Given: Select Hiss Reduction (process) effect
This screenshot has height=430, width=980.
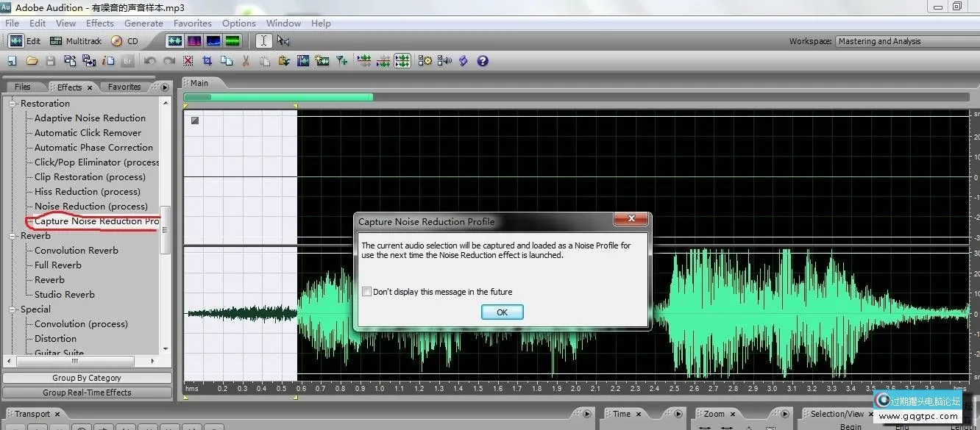Looking at the screenshot, I should pos(87,192).
